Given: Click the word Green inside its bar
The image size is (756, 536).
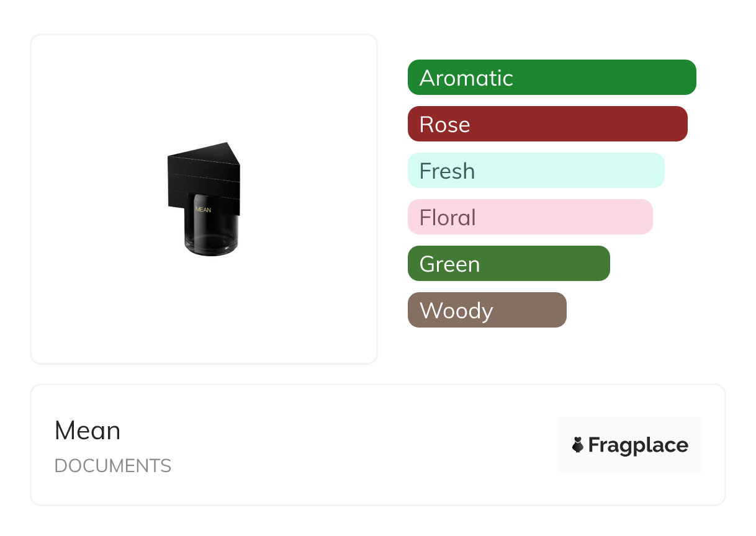Looking at the screenshot, I should (449, 264).
